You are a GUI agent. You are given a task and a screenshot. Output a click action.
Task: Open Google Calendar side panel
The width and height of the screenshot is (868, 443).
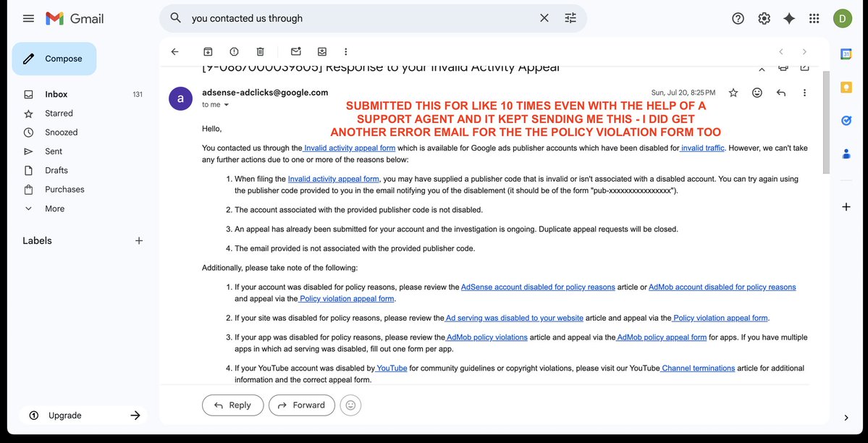click(846, 54)
